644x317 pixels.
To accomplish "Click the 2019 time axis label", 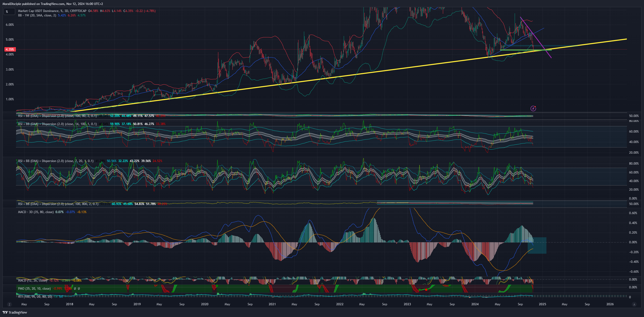I will click(137, 304).
